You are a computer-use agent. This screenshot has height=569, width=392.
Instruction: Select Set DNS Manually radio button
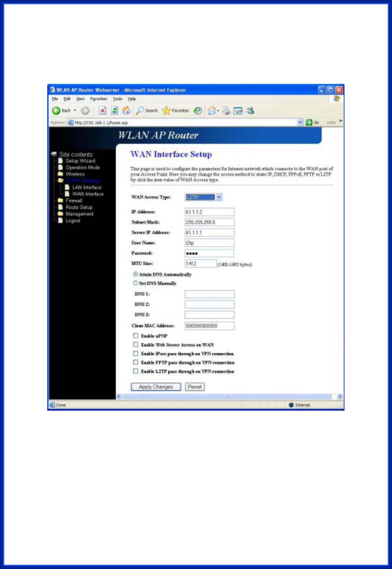(136, 283)
